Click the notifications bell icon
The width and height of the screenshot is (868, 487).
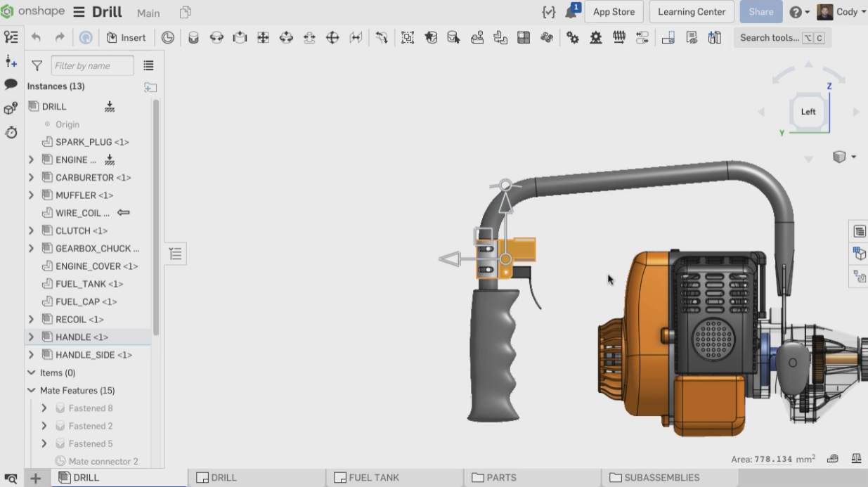pos(571,13)
